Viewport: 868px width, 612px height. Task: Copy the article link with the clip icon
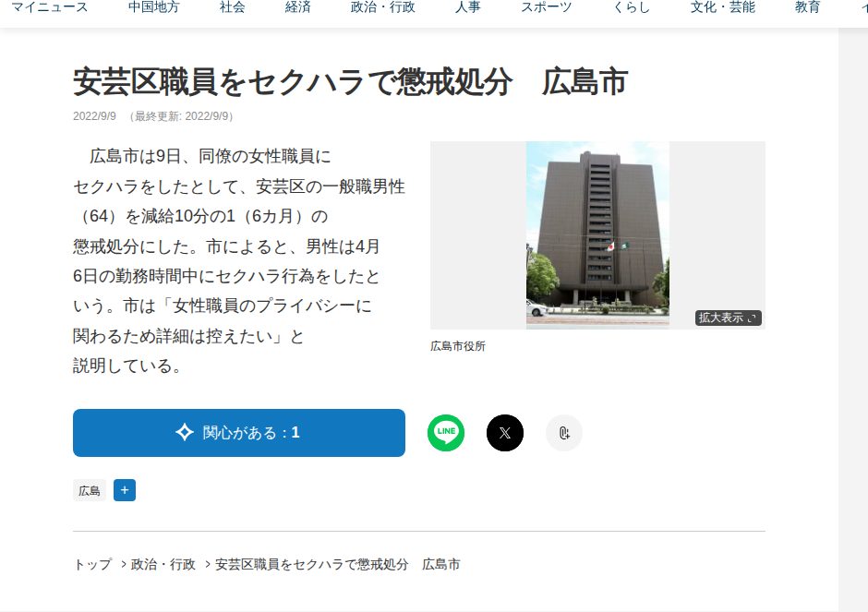click(564, 433)
